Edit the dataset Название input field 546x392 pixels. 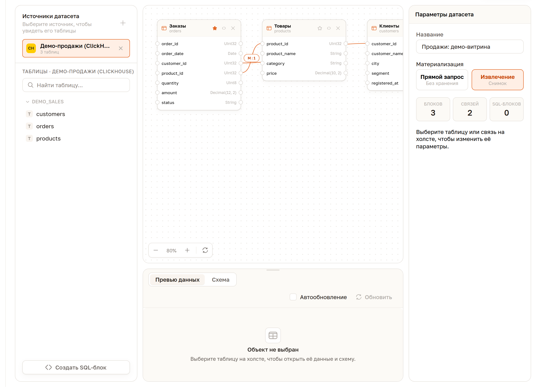tap(469, 47)
